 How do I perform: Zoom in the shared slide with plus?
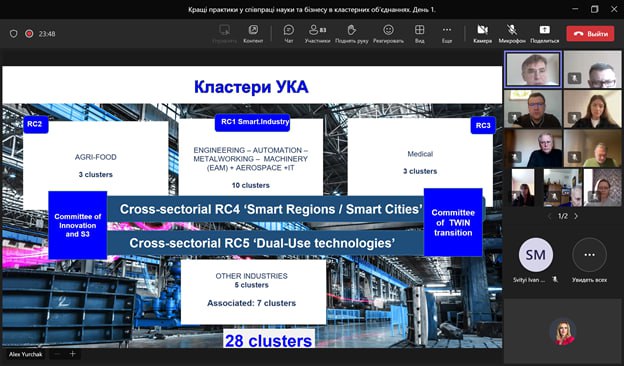coord(72,354)
